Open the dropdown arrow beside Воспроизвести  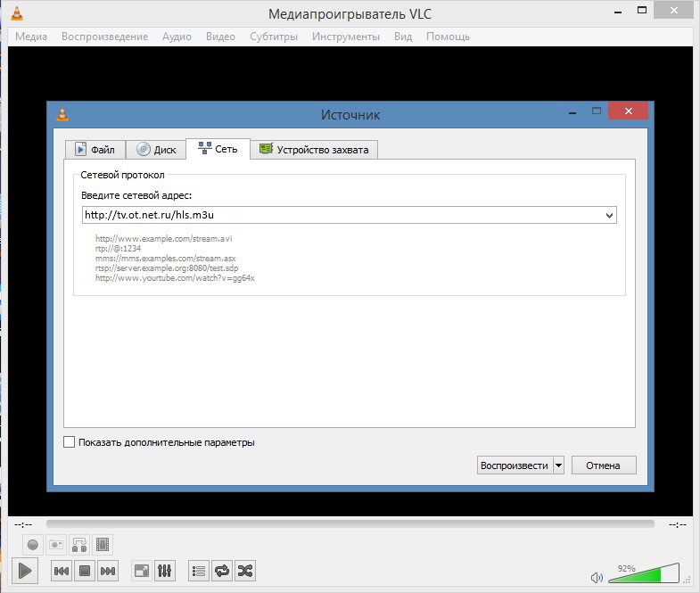click(x=558, y=465)
